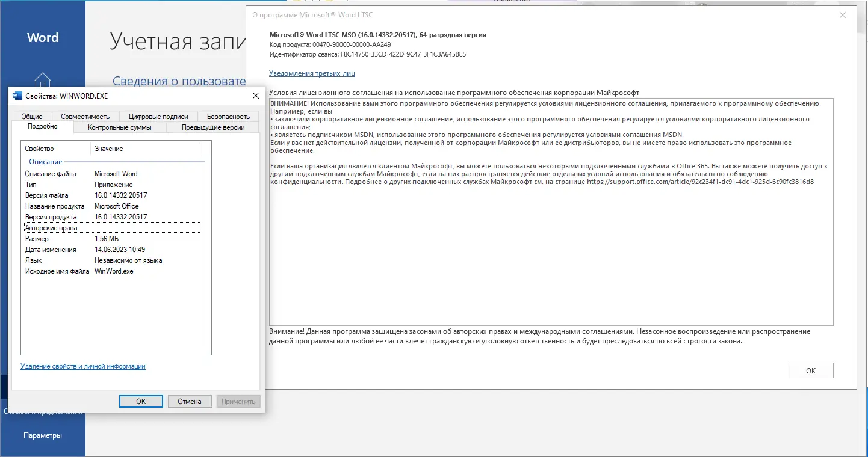Viewport: 868px width, 457px height.
Task: Select the Цифровые подписи tab
Action: [x=158, y=117]
